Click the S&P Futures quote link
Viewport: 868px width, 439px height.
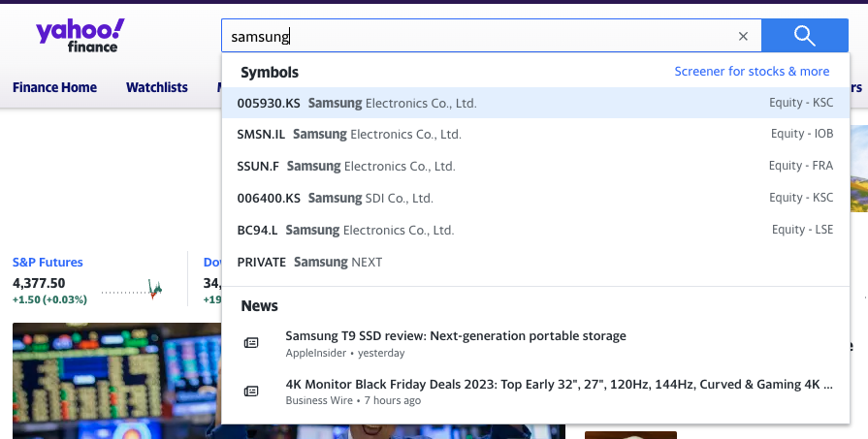[x=48, y=262]
